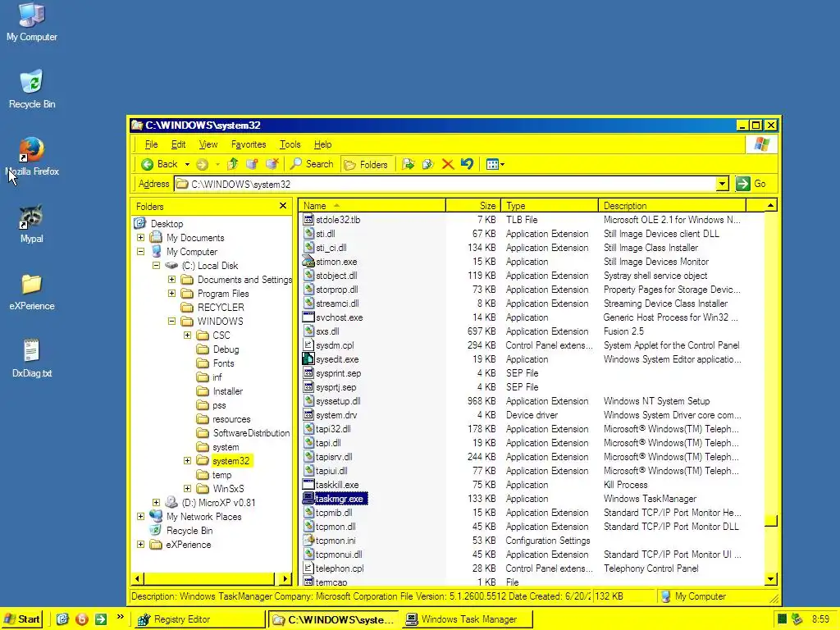Expand the (D:) MicroXP v0.81 node
This screenshot has height=630, width=840.
click(x=156, y=503)
